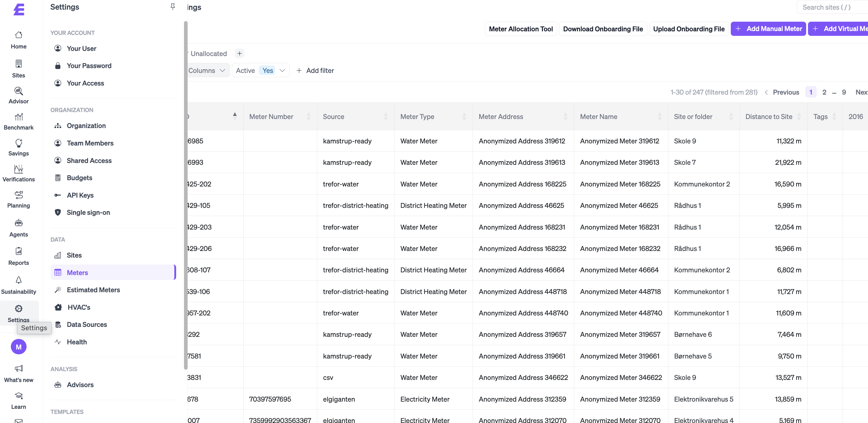Click the Settings gear icon

[x=18, y=309]
